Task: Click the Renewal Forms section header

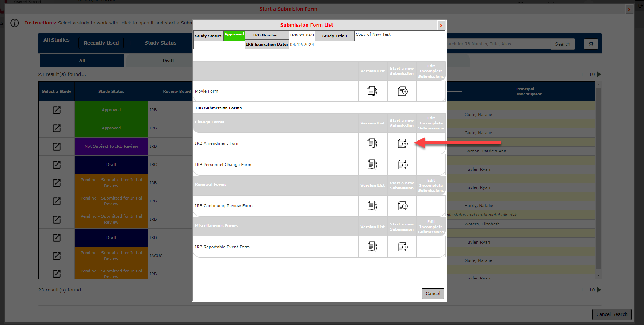Action: click(x=211, y=185)
